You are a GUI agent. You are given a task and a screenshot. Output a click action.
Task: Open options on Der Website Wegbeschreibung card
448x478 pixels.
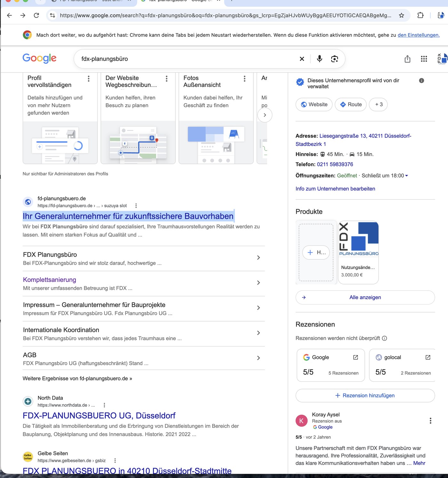tap(167, 78)
